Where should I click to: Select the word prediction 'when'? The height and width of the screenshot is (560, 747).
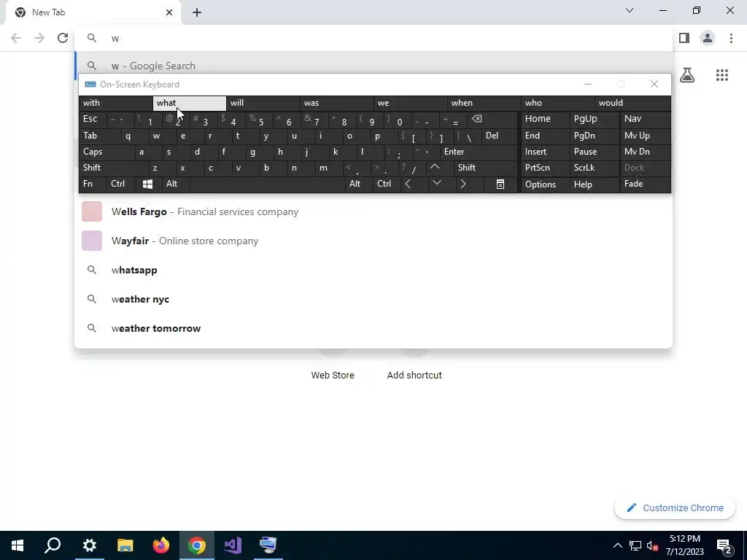click(484, 103)
